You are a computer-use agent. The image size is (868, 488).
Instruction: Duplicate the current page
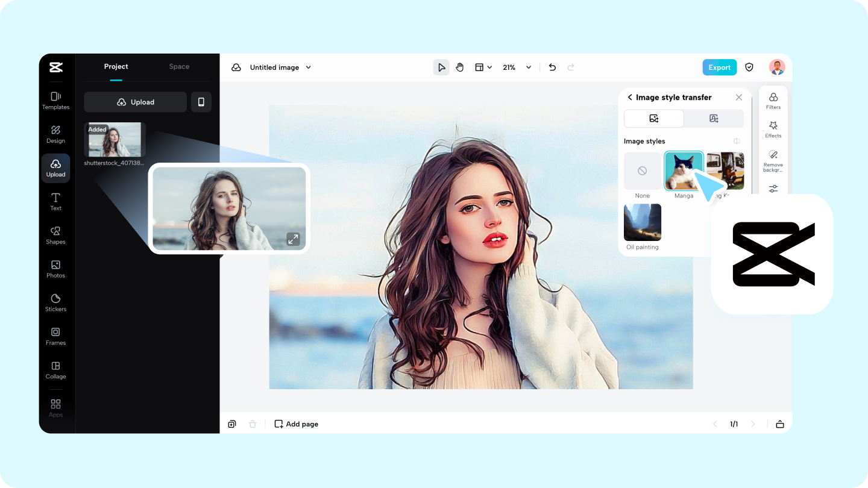click(x=231, y=424)
